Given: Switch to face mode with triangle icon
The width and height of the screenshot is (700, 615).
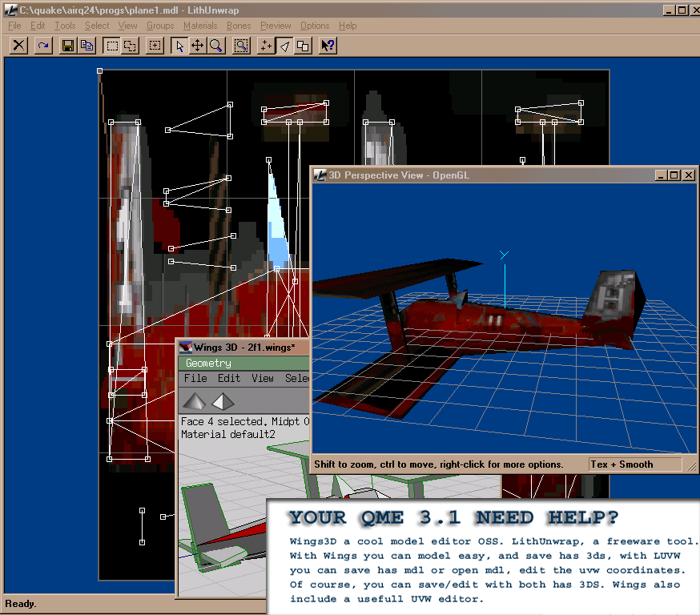Looking at the screenshot, I should tap(284, 46).
